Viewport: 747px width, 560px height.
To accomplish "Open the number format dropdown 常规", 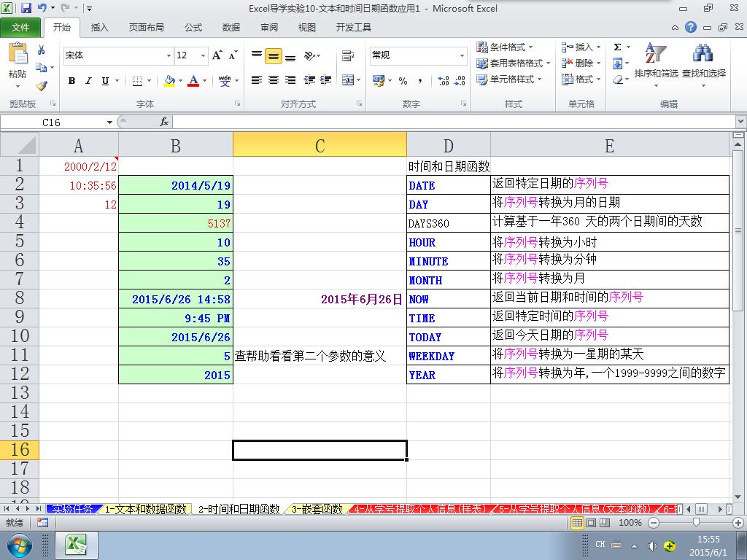I will pos(462,55).
